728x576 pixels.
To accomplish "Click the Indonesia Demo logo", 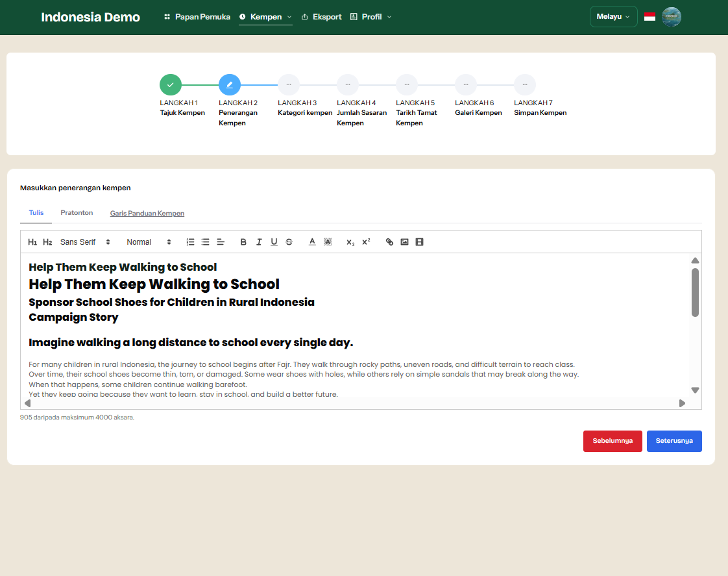I will click(x=91, y=17).
